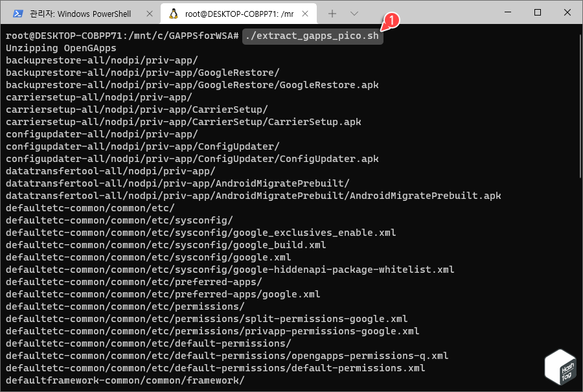Click the carriersetup-all/nodpi/priv-app/ line
The image size is (583, 392).
click(99, 97)
